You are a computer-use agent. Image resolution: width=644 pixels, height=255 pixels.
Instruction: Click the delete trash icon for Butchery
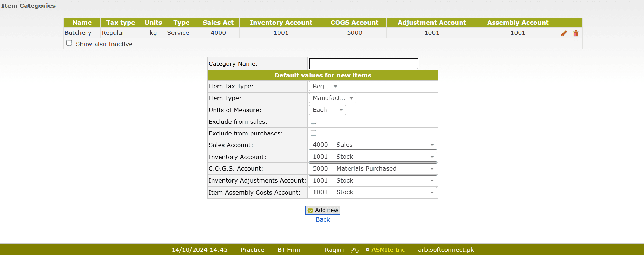coord(576,33)
